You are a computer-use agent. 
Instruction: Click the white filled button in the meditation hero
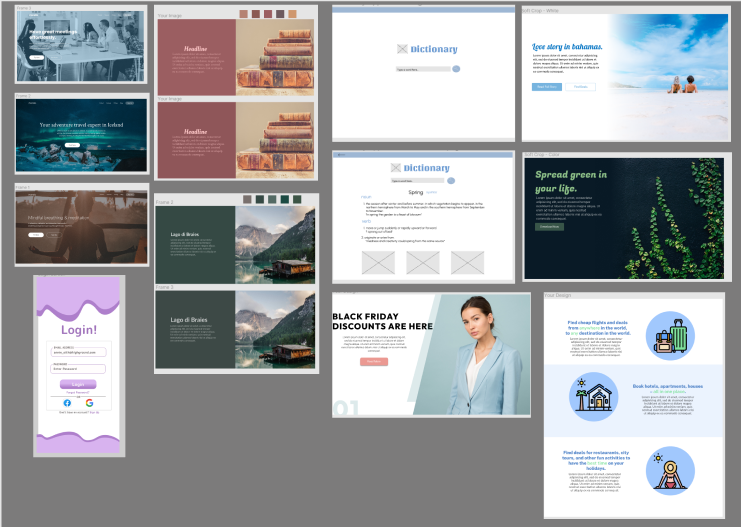pos(36,235)
